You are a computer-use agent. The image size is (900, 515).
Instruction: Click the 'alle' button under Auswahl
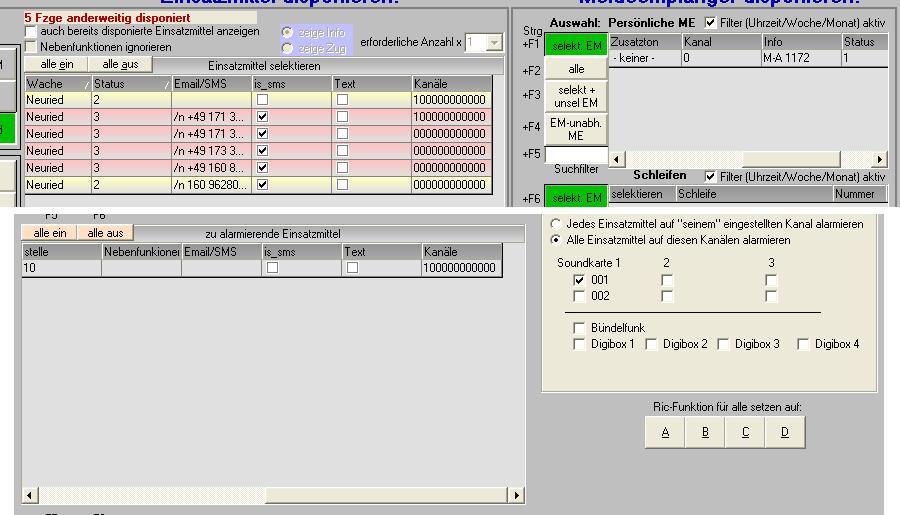coord(576,70)
